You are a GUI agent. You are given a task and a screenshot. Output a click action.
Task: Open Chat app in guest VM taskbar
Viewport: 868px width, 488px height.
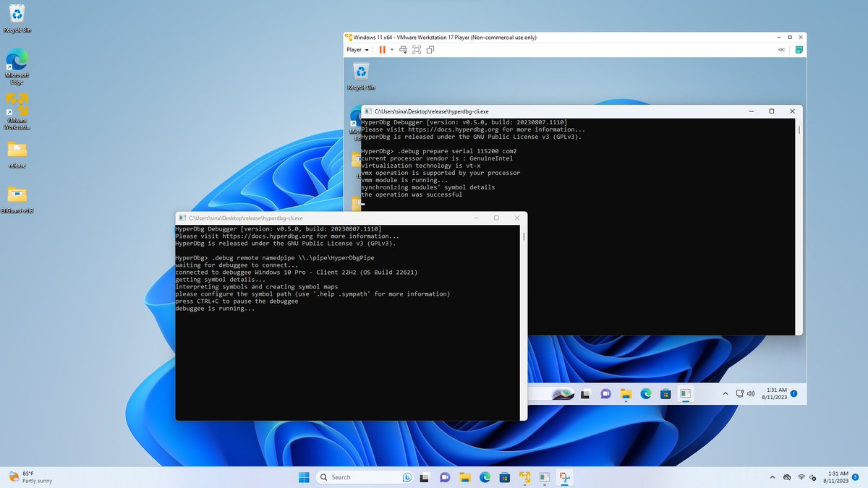click(x=606, y=393)
